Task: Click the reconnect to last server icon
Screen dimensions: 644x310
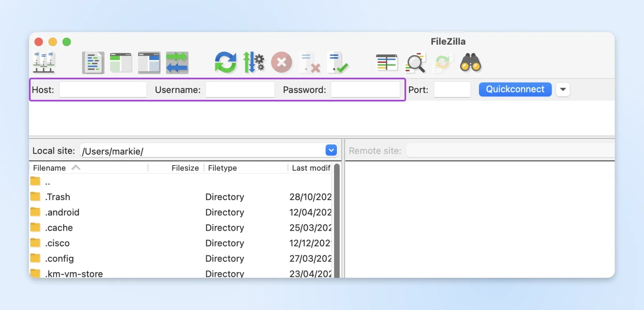Action: 338,63
